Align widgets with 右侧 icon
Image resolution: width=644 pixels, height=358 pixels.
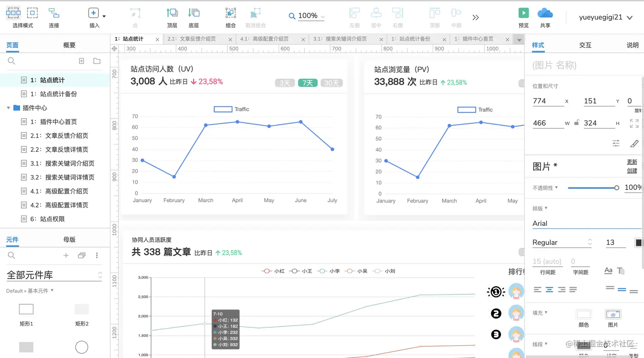click(398, 13)
